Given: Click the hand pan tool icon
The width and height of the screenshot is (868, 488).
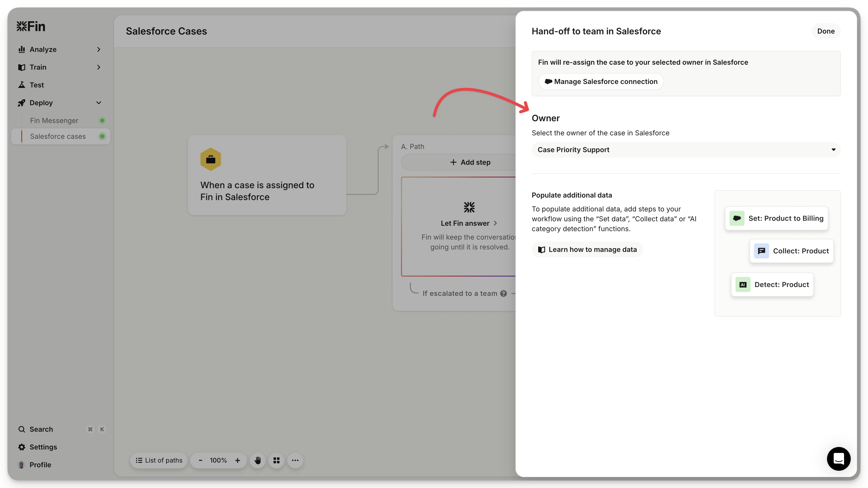Looking at the screenshot, I should point(258,460).
